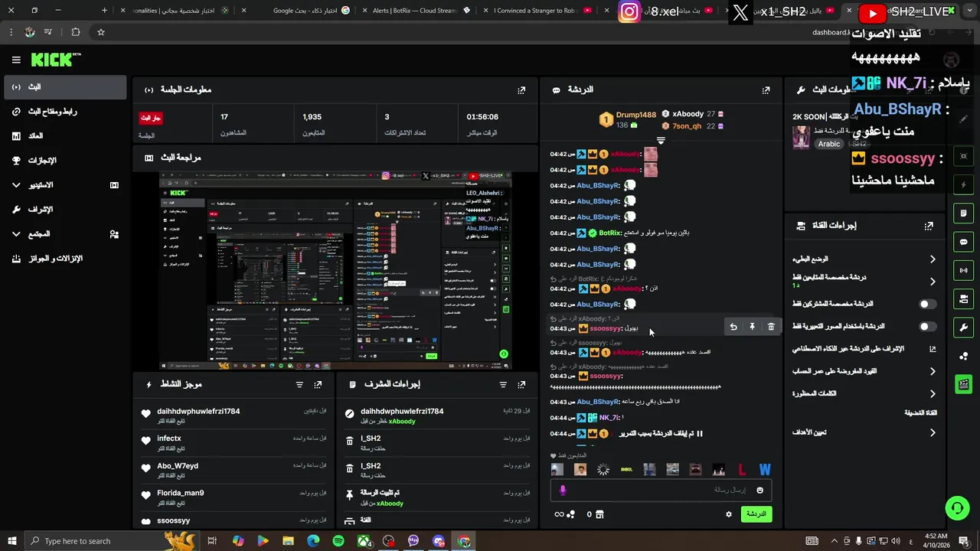Open the shop icon next to 0

tap(599, 514)
